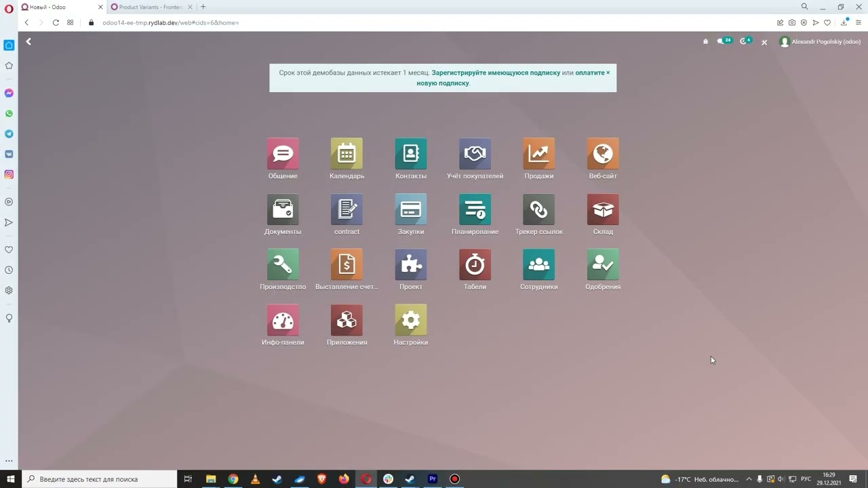Click Windows Start button

(x=11, y=479)
